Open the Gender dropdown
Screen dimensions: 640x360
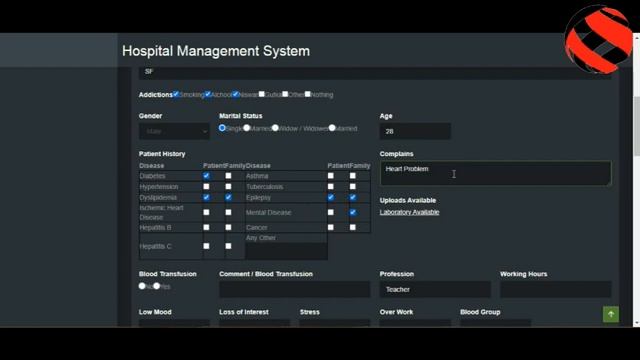pos(174,131)
